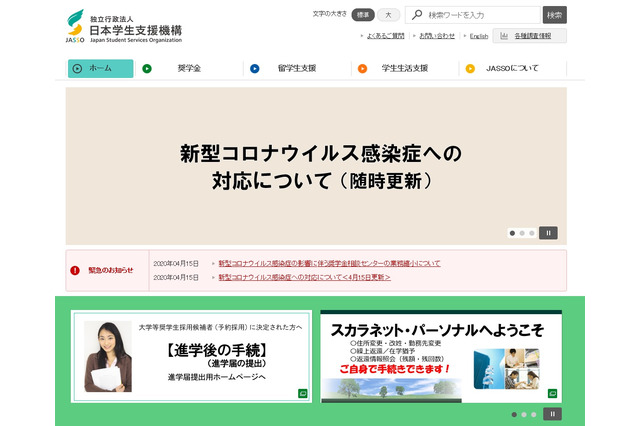Open the ホーム menu tab
The width and height of the screenshot is (640, 426).
[100, 69]
